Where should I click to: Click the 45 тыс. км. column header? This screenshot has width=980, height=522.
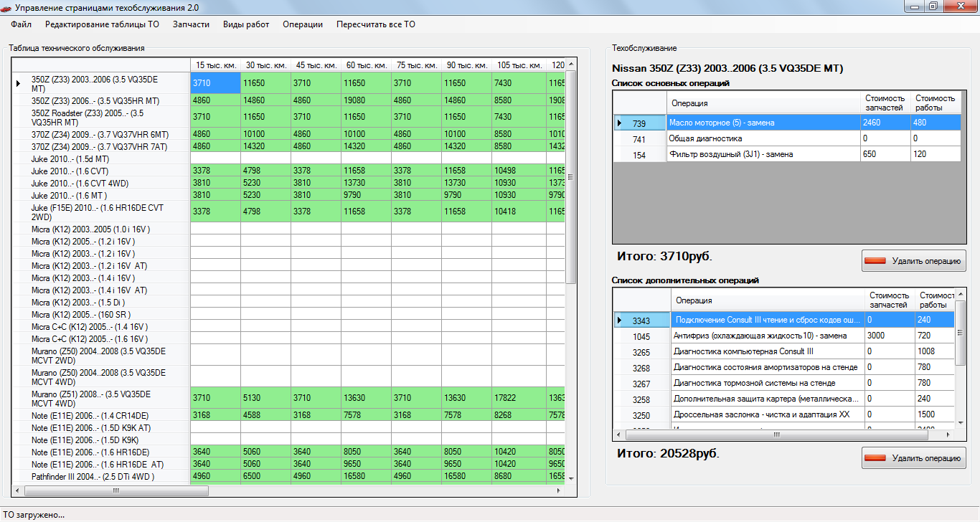pyautogui.click(x=316, y=65)
